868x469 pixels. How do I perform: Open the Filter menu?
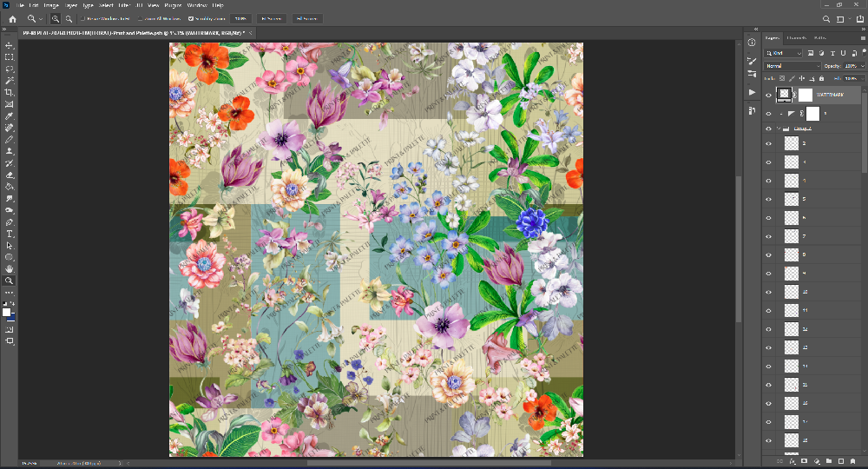click(x=124, y=5)
